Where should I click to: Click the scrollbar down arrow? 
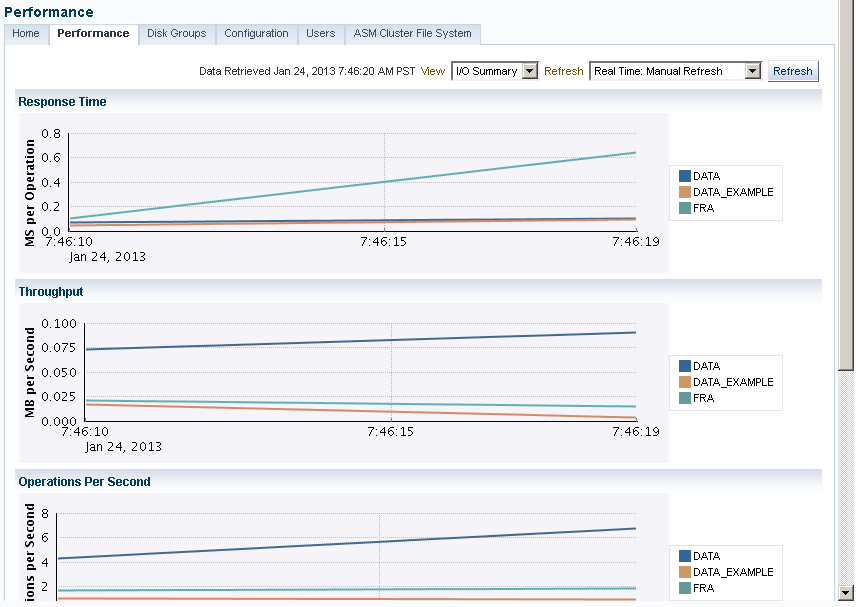pos(846,591)
